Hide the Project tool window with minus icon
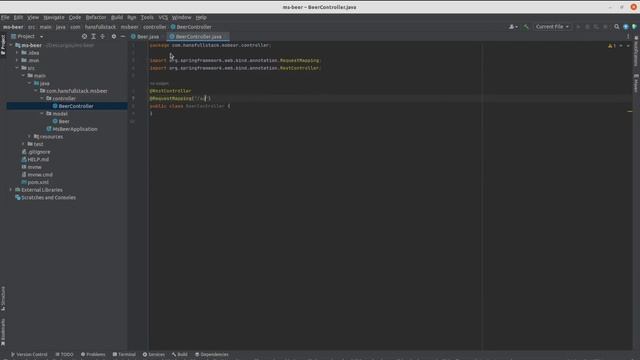 (x=122, y=36)
